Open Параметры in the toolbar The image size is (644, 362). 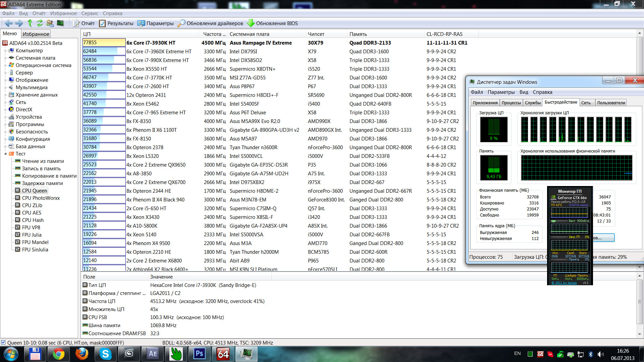[x=156, y=23]
